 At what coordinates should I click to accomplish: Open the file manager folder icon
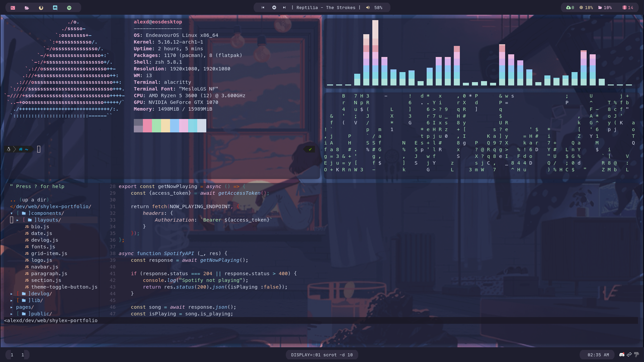(x=27, y=8)
